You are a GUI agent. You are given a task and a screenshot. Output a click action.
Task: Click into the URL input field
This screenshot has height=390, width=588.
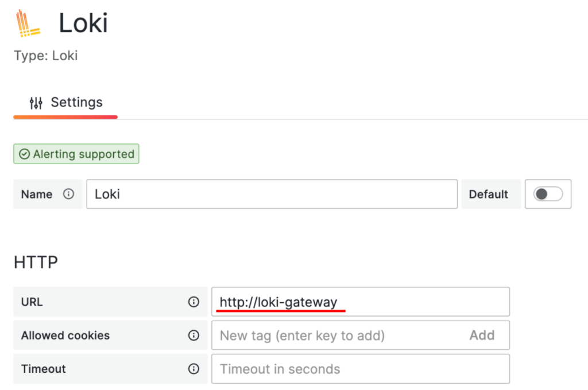click(x=360, y=302)
